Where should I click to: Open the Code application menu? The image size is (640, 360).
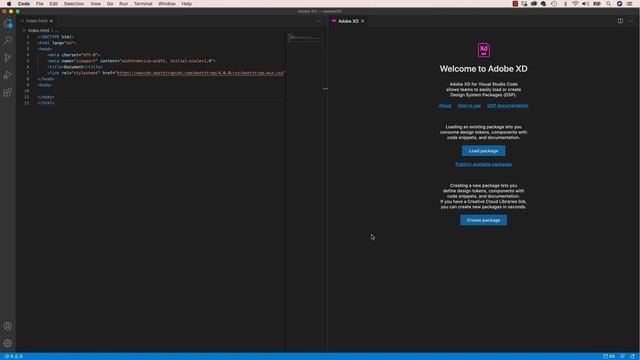pyautogui.click(x=24, y=4)
